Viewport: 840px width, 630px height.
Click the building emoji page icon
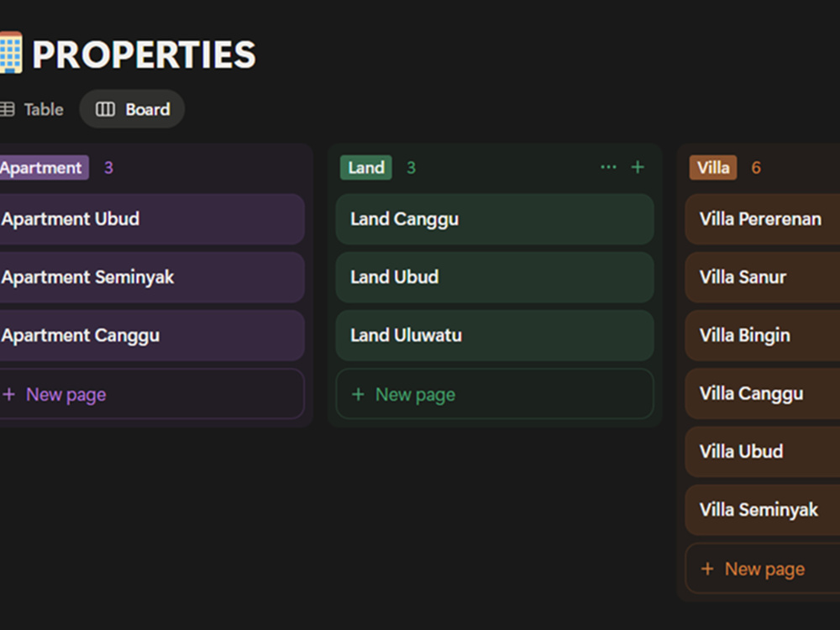click(x=11, y=52)
